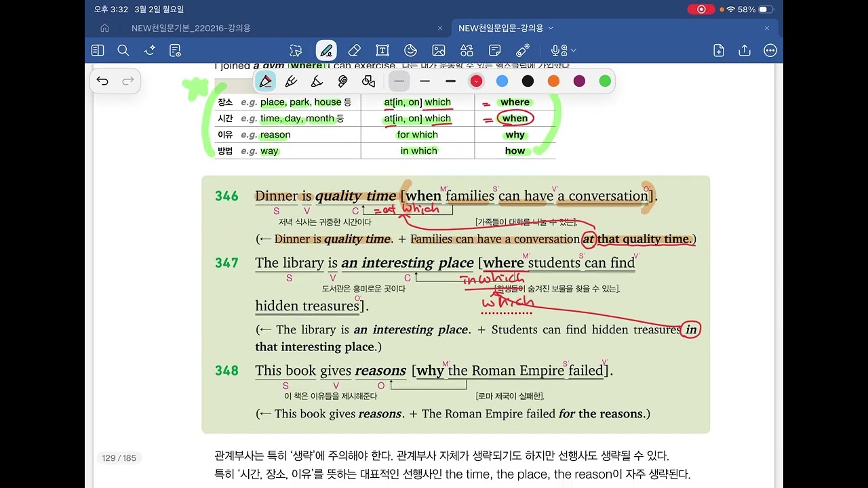Open the share export icon
The image size is (868, 488).
pos(745,50)
